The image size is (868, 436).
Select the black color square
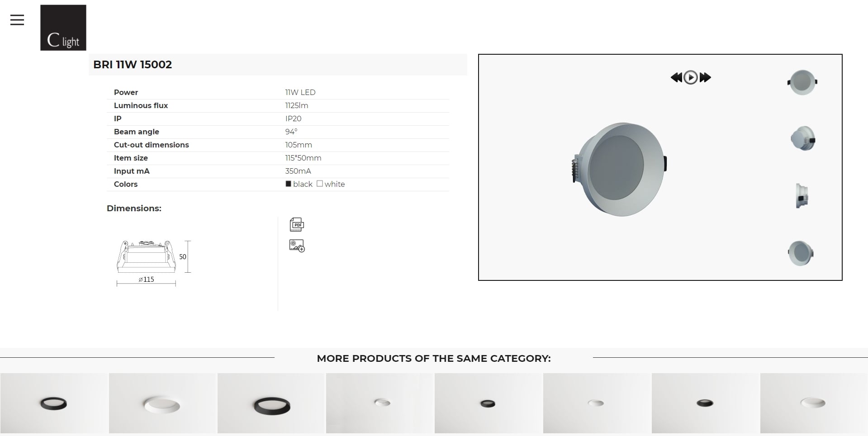[289, 184]
